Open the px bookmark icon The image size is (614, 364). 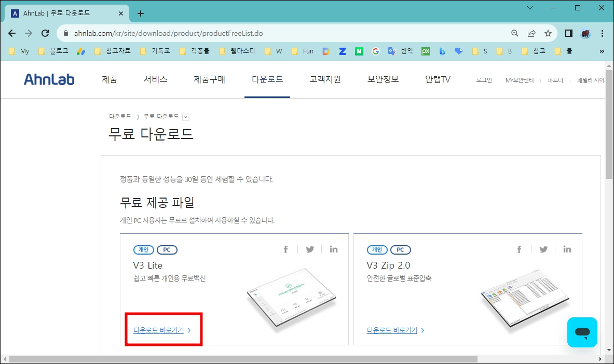click(x=426, y=51)
